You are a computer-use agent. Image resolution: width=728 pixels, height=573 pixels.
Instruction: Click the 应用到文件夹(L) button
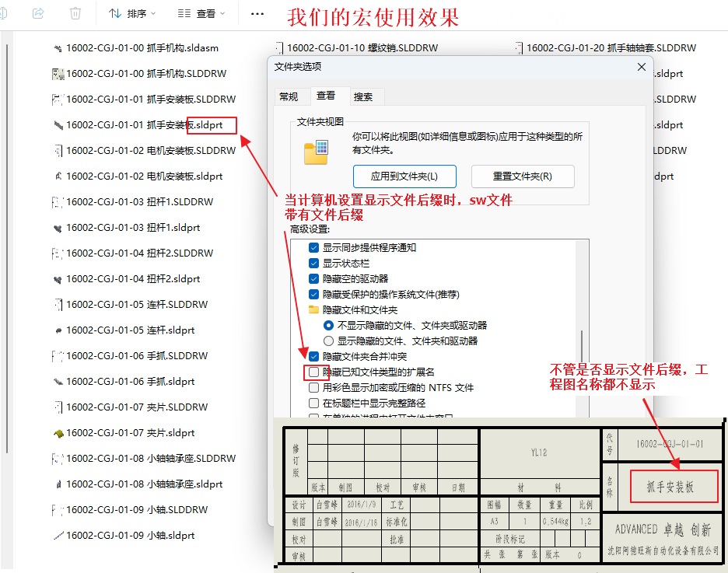click(404, 176)
